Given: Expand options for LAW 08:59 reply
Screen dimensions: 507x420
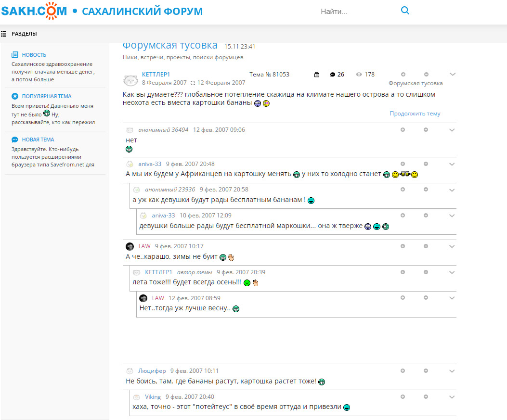Looking at the screenshot, I should coord(452,298).
